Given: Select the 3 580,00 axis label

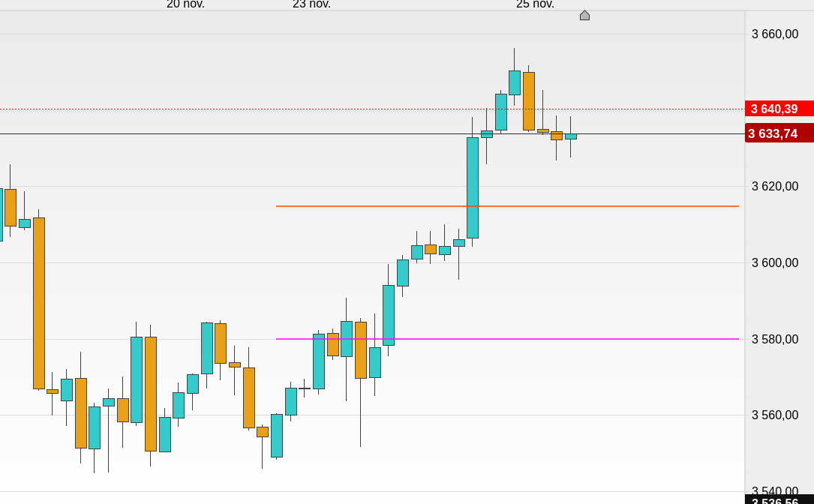Looking at the screenshot, I should pos(775,339).
